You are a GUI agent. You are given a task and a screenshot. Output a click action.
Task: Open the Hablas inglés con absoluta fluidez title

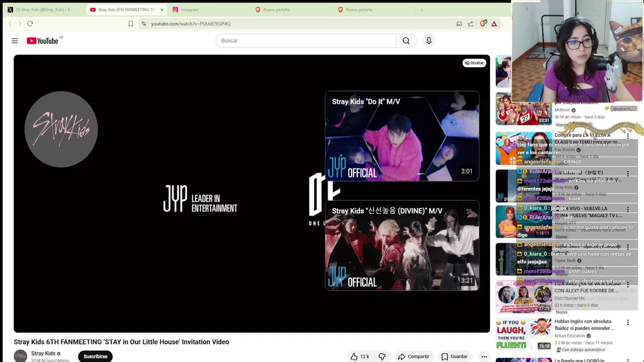coord(584,325)
